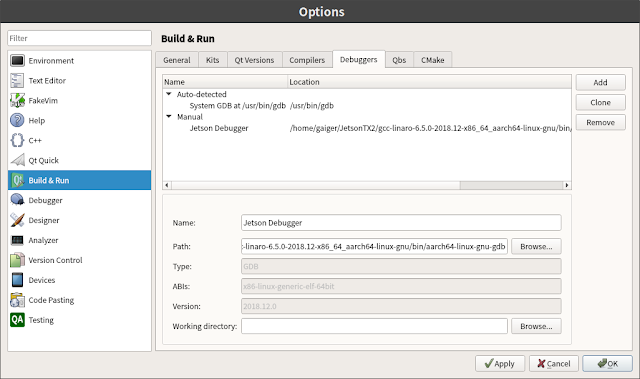Click the Location column header
The height and width of the screenshot is (379, 640).
429,82
